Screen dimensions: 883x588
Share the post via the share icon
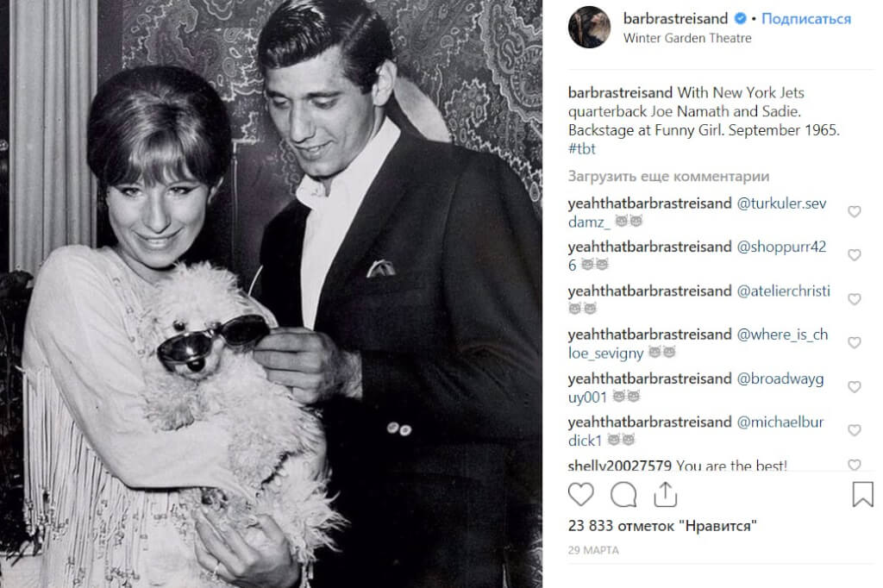pos(665,495)
